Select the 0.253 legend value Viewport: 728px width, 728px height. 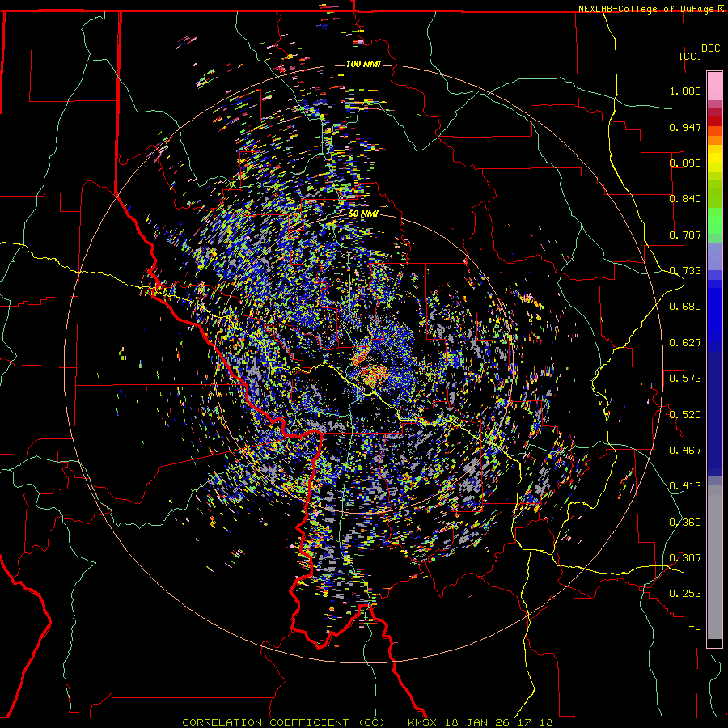point(685,594)
